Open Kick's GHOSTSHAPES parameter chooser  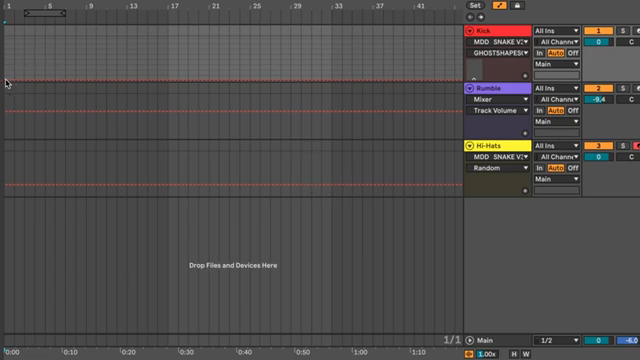(498, 53)
